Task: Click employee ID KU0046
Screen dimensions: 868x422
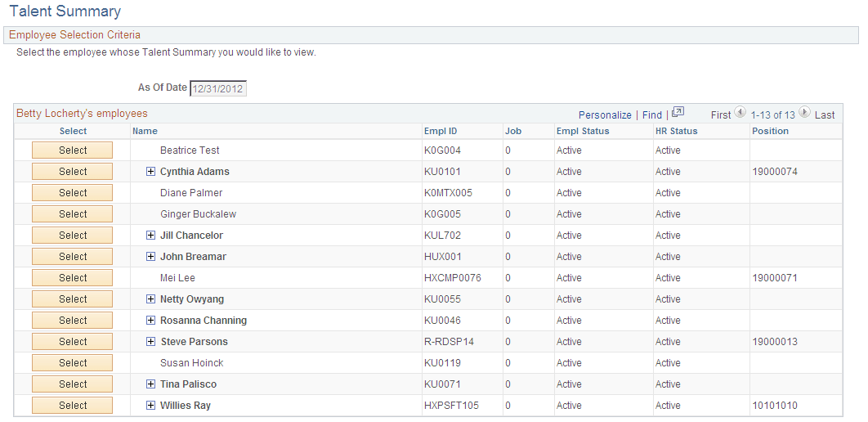Action: click(442, 320)
